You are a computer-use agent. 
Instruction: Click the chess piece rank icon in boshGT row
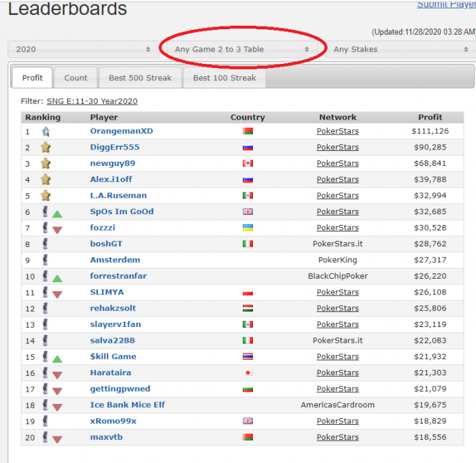pos(46,244)
